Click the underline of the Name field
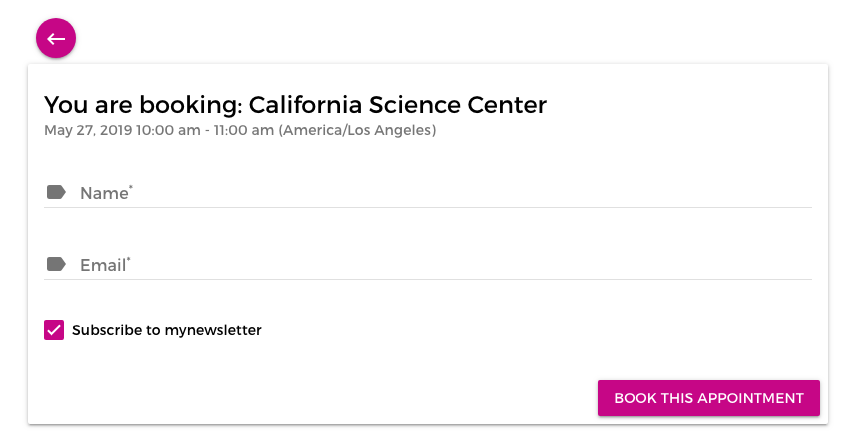847x438 pixels. [428, 207]
